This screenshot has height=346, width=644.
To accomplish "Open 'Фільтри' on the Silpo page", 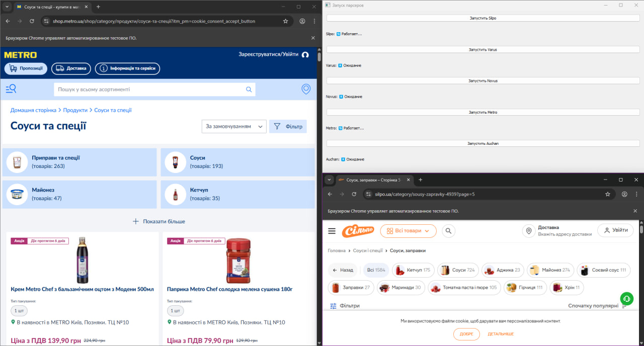I will [345, 306].
